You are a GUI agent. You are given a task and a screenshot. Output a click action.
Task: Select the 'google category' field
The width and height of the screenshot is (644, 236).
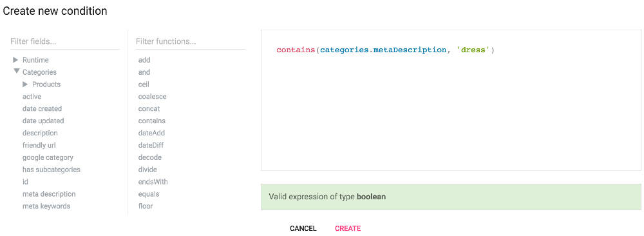(48, 157)
